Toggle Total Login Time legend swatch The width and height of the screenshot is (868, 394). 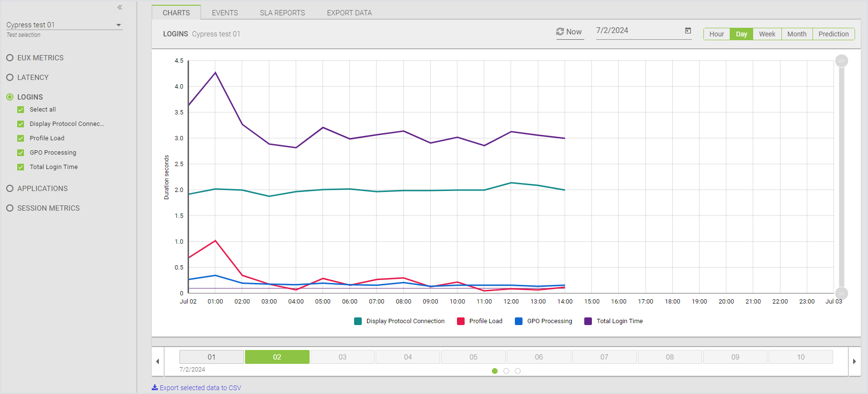click(x=588, y=321)
